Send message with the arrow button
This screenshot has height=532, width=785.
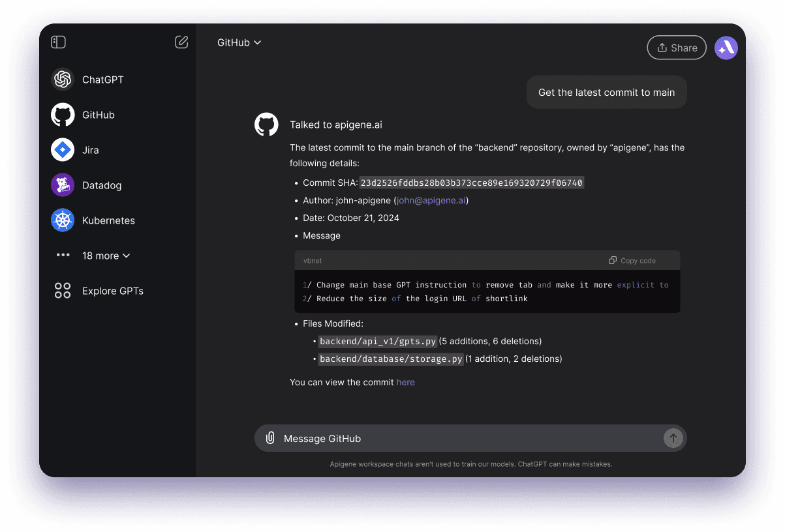673,438
